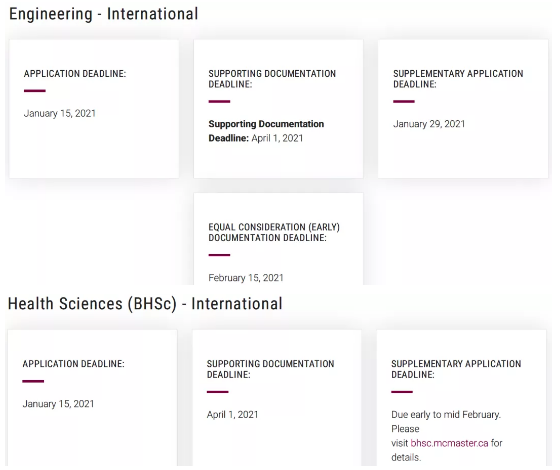Click the February 15, 2021 date
Image resolution: width=560 pixels, height=470 pixels.
pos(246,278)
